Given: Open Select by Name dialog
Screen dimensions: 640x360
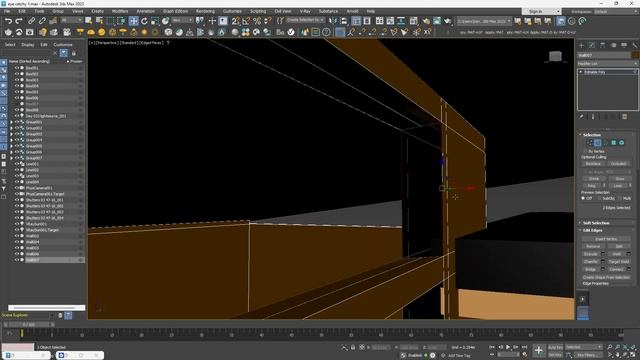Looking at the screenshot, I should click(99, 21).
